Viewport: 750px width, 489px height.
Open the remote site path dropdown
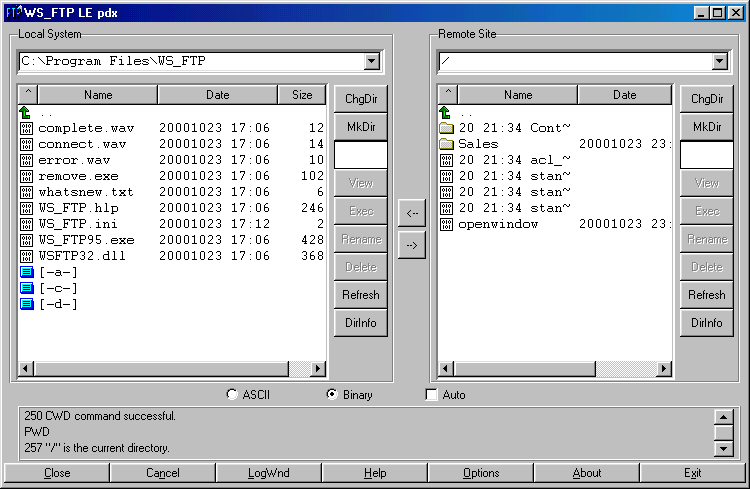click(719, 62)
